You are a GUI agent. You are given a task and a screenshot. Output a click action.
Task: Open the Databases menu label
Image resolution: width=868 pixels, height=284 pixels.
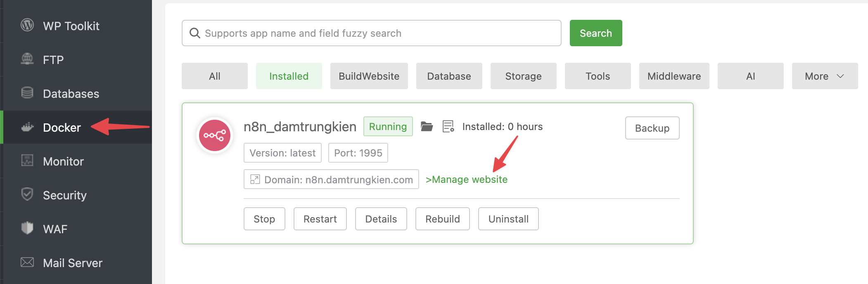coord(71,94)
